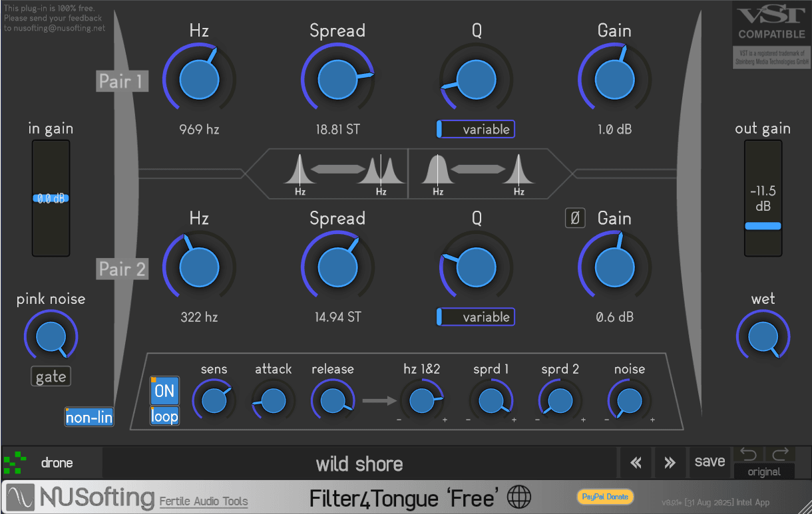Click the undo arrow icon

(749, 454)
